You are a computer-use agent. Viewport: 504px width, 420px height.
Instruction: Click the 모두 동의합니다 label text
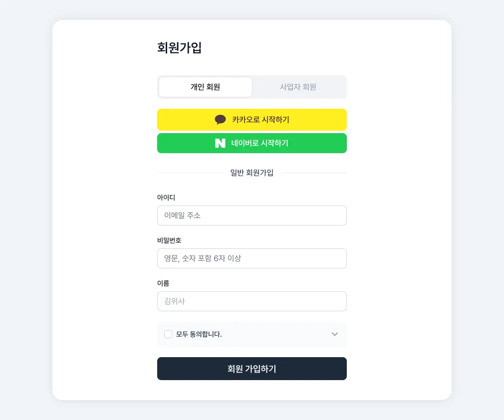(x=199, y=334)
